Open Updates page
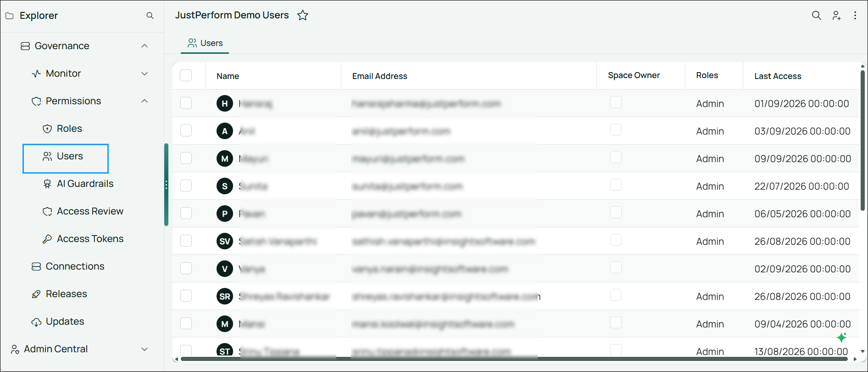This screenshot has width=868, height=372. pos(65,321)
